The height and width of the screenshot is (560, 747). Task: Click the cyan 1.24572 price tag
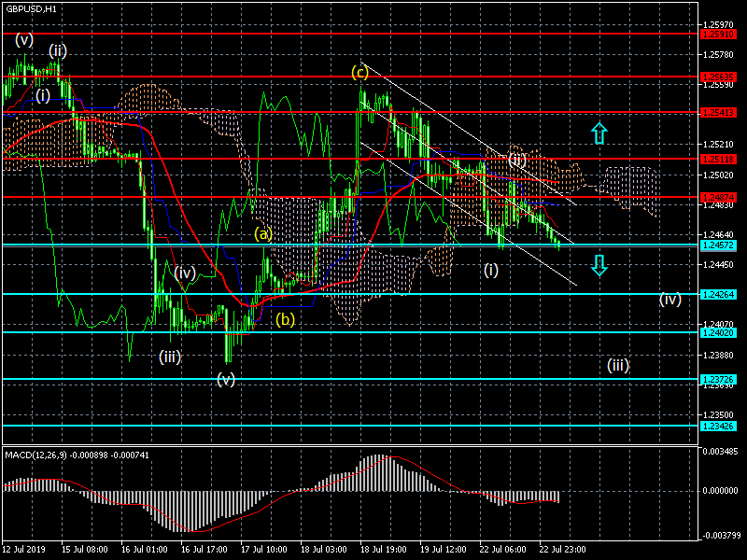click(718, 245)
